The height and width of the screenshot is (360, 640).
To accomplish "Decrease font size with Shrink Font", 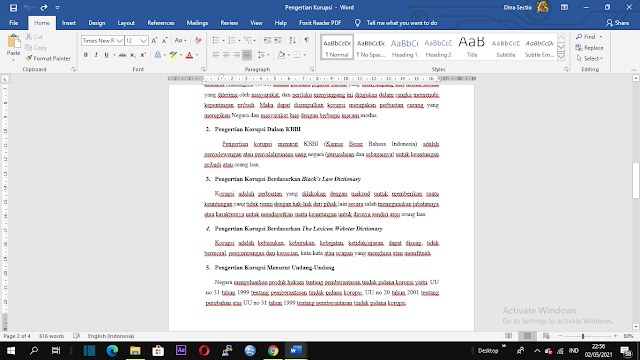I will [x=164, y=40].
